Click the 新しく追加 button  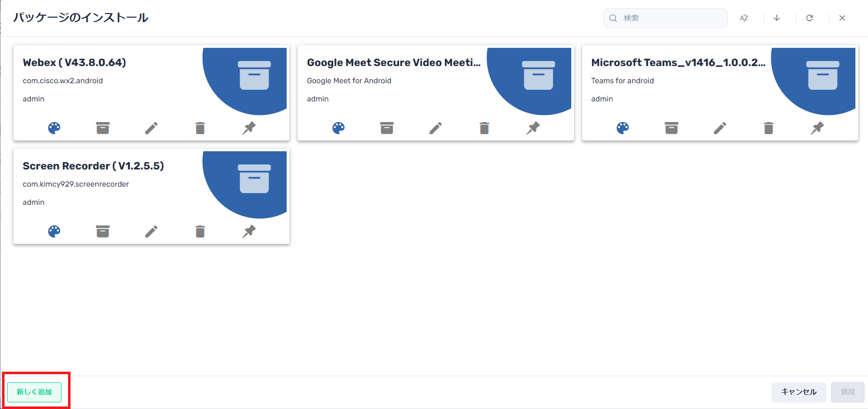(x=34, y=392)
